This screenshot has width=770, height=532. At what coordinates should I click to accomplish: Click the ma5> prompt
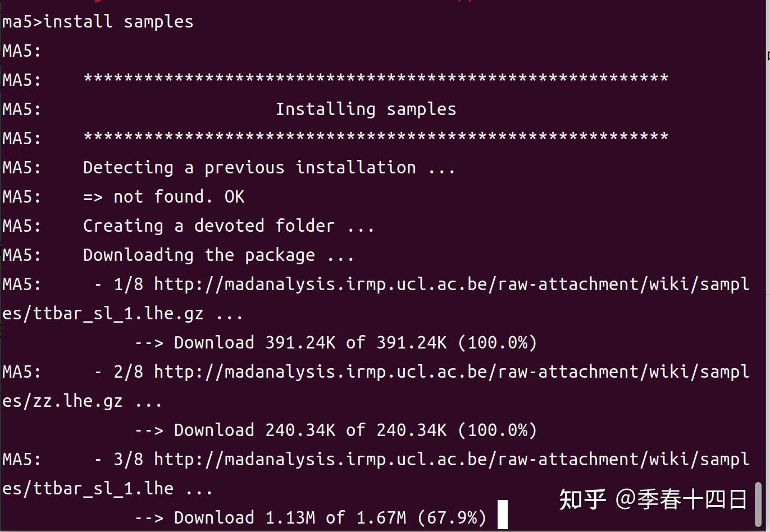(x=22, y=22)
